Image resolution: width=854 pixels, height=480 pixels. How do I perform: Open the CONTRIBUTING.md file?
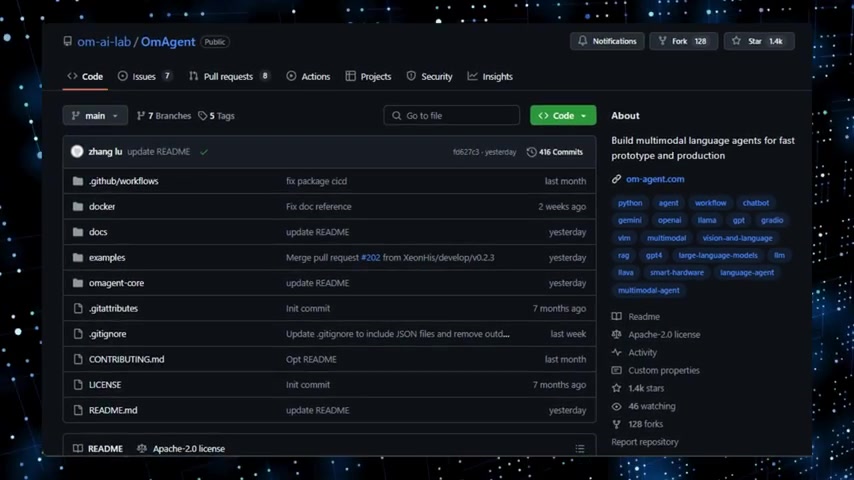[x=126, y=360]
